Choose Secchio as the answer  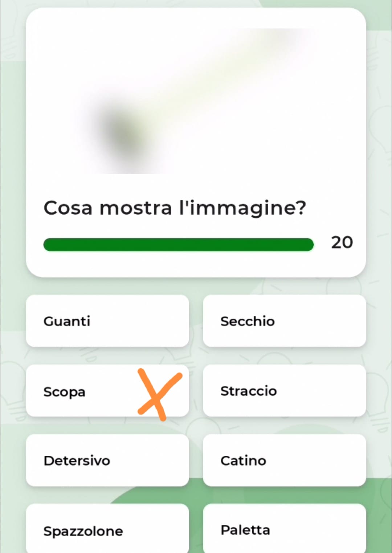point(284,321)
